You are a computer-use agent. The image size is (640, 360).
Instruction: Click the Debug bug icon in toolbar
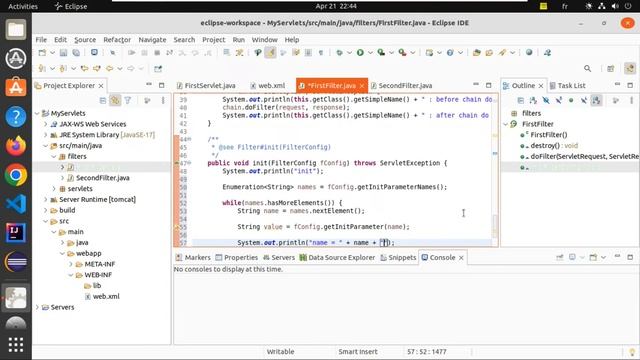click(339, 53)
